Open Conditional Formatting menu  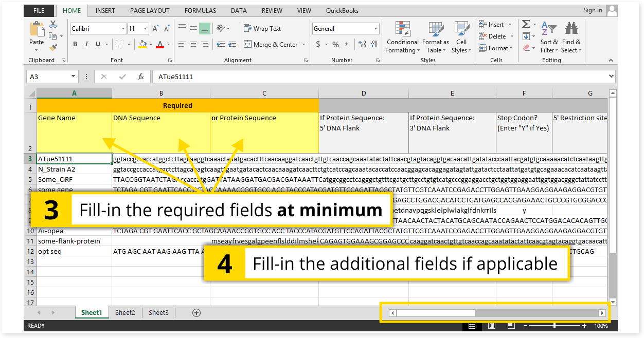click(x=403, y=37)
